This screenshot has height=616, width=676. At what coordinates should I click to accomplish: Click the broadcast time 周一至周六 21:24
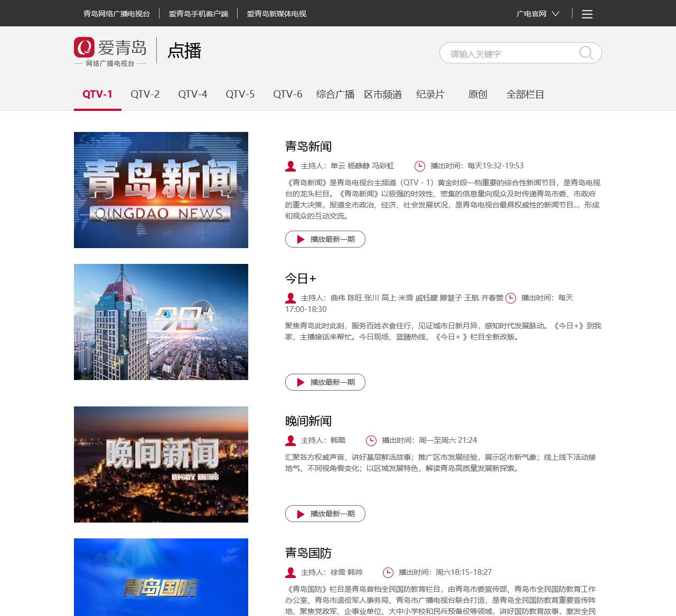tap(448, 440)
